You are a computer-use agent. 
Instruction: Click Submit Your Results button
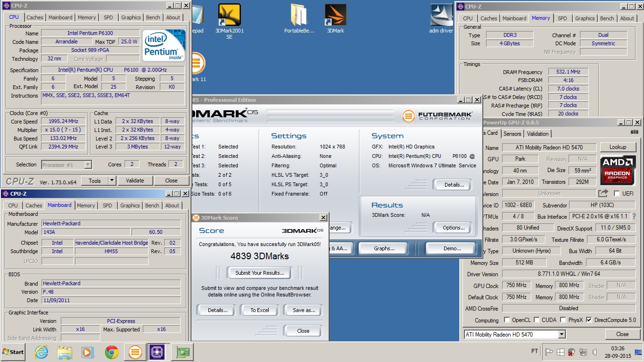tap(260, 272)
